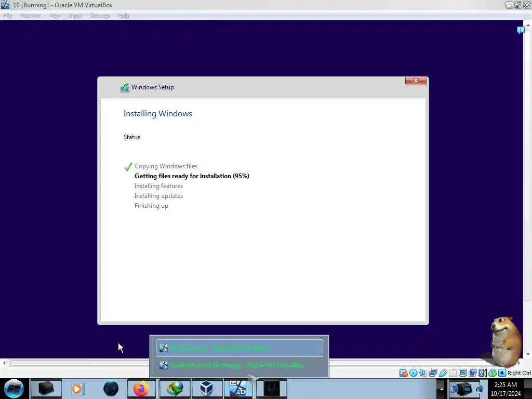Screen dimensions: 532x399
Task: Open the media player taskbar icon
Action: coord(77,389)
